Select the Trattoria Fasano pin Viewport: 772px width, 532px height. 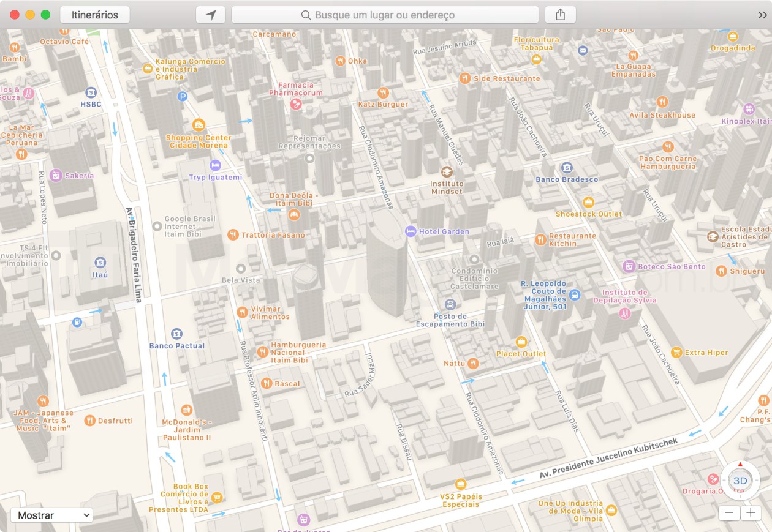233,234
